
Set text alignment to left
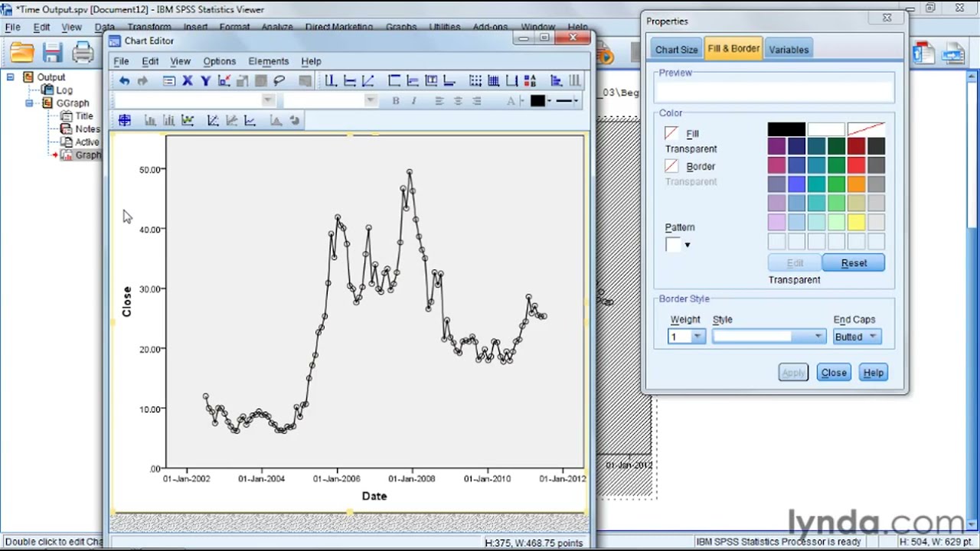tap(439, 101)
